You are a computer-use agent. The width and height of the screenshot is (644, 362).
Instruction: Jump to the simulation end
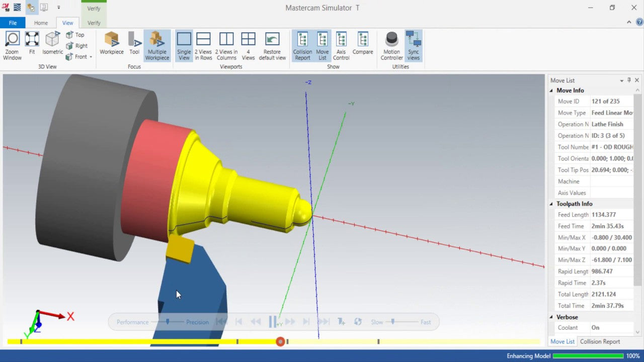[x=324, y=322]
